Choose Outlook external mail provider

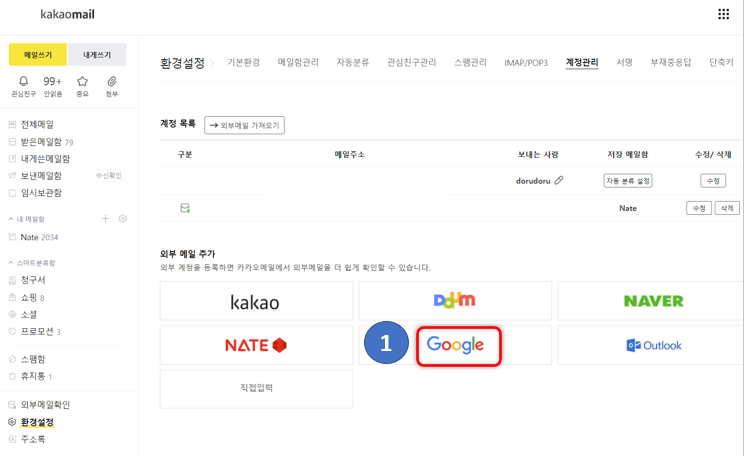pyautogui.click(x=653, y=345)
